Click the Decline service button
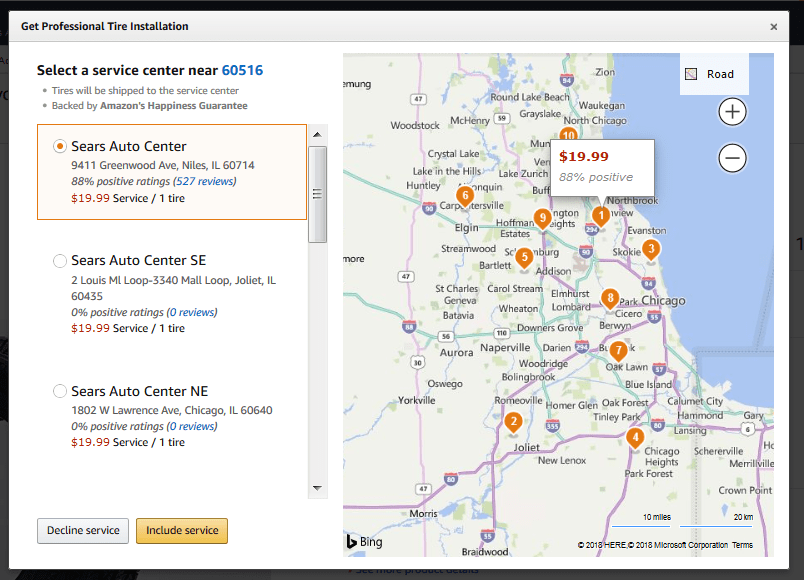 (x=83, y=530)
